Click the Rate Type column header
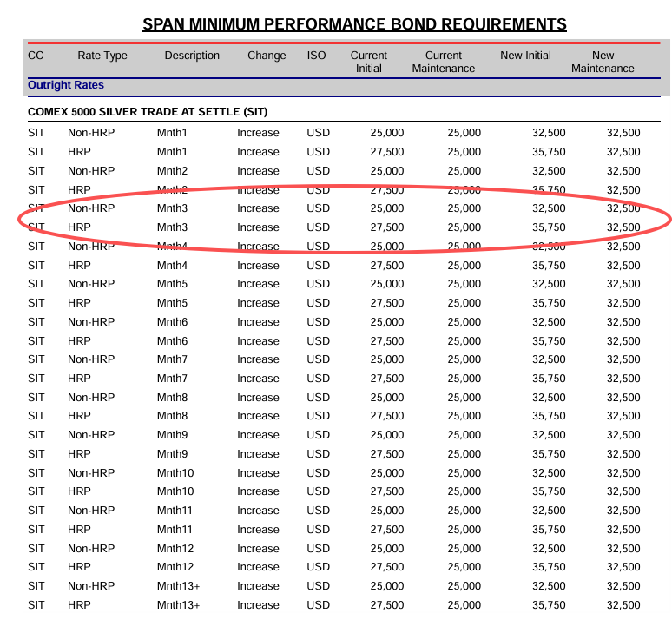Viewport: 672px width, 633px height. [x=102, y=56]
